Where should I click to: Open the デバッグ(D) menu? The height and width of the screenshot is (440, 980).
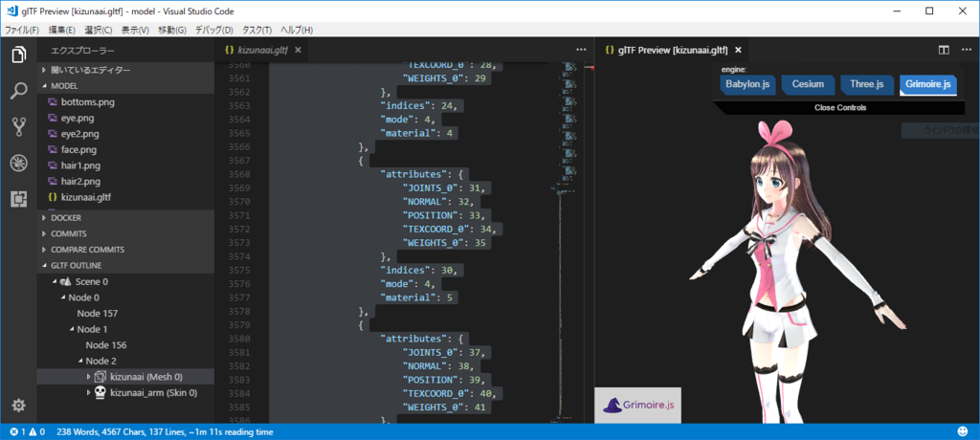tap(213, 30)
